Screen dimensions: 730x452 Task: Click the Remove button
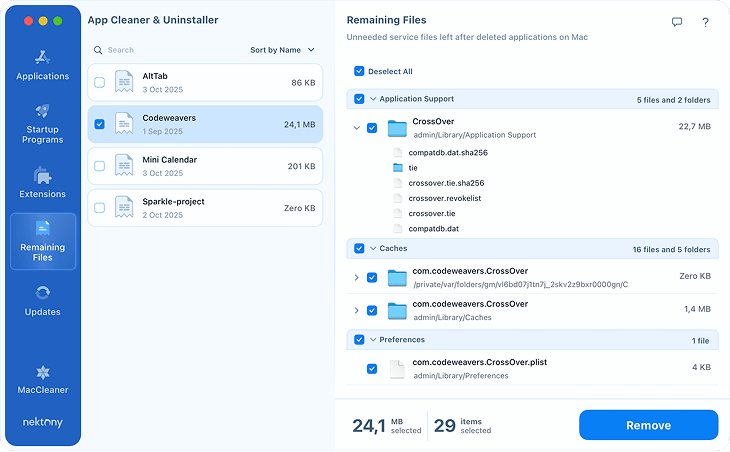pyautogui.click(x=648, y=425)
